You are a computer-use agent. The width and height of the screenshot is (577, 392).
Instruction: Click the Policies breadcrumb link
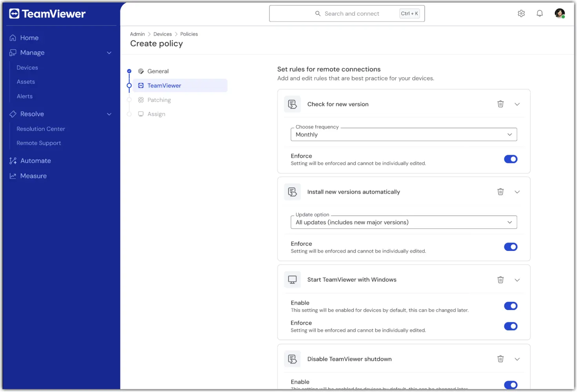[189, 34]
